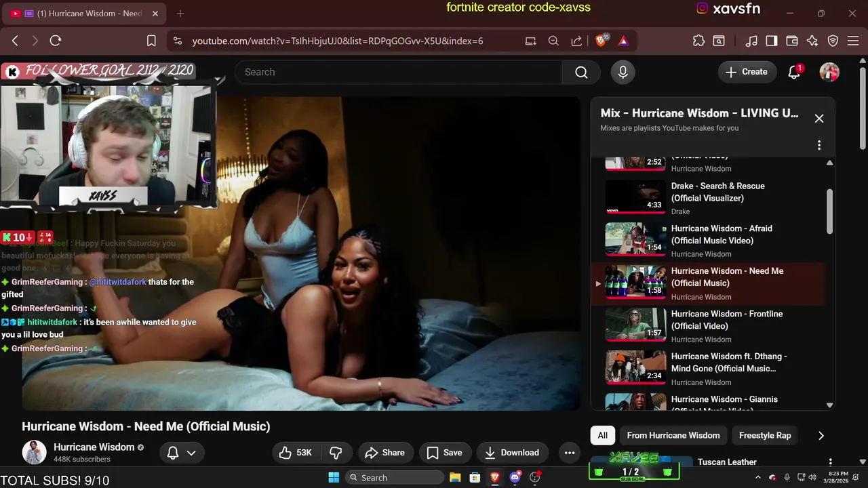Show more filter chips arrow

tap(821, 435)
